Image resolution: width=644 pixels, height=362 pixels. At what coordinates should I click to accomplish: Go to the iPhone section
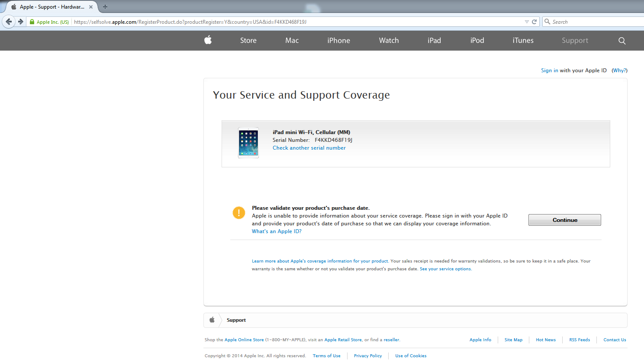(339, 41)
